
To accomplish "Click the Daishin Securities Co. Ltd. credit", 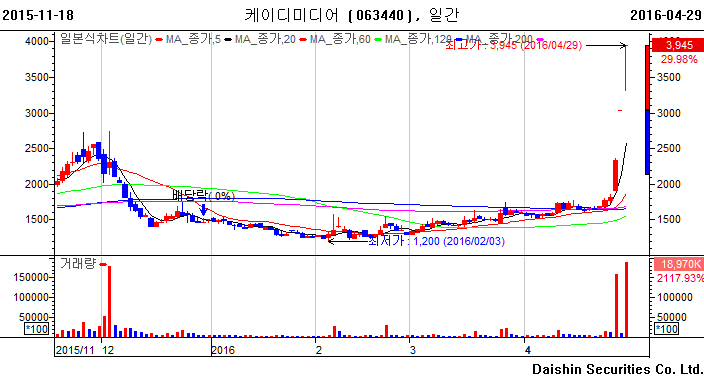I will 617,369.
